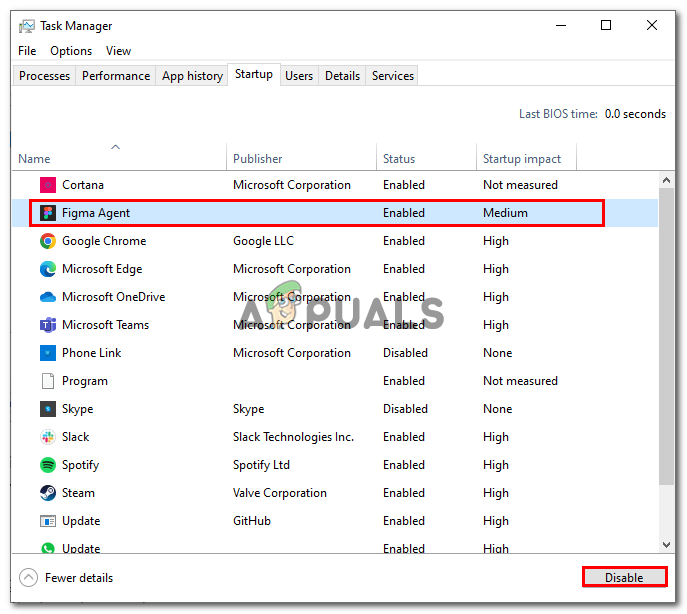Click Disabled status in Phone Link row
The image size is (687, 614).
[405, 353]
